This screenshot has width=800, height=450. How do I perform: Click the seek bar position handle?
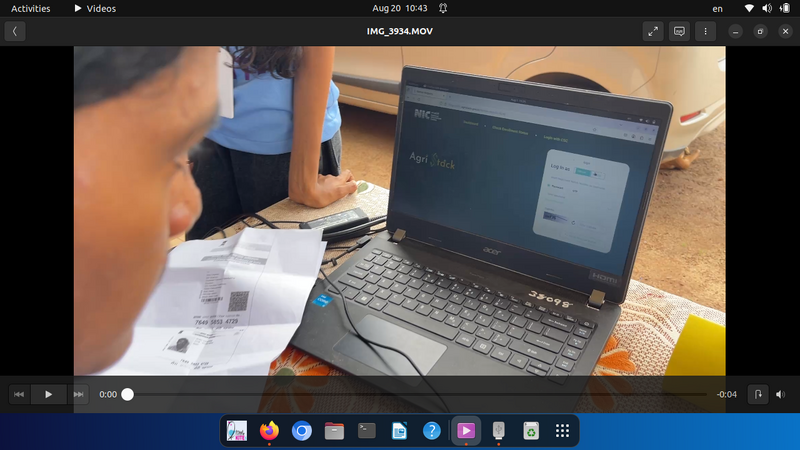coord(128,394)
